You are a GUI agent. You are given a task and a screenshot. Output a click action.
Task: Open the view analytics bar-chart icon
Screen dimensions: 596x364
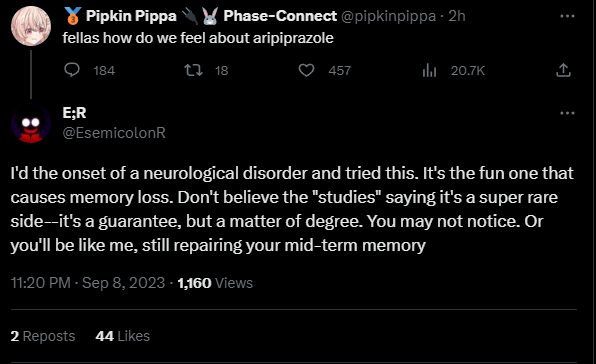click(429, 70)
